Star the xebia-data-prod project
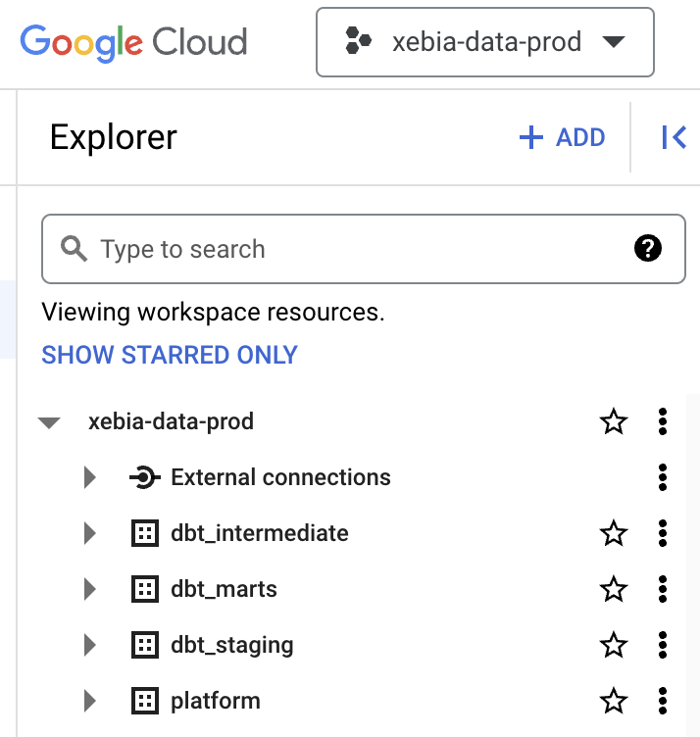The image size is (700, 737). [x=614, y=421]
